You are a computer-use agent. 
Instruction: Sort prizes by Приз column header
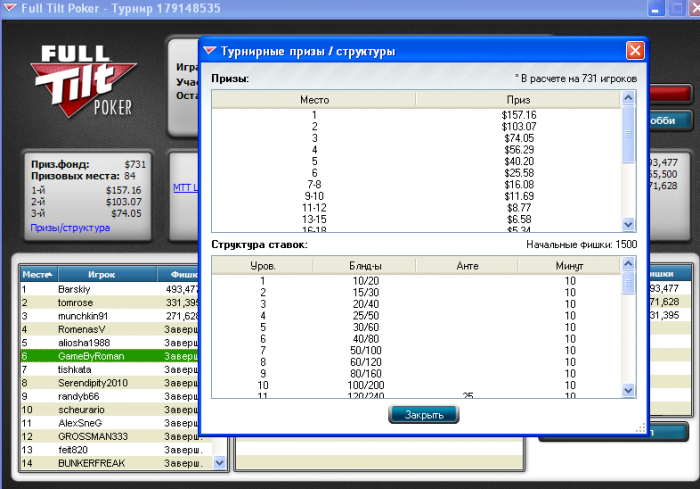pos(518,100)
